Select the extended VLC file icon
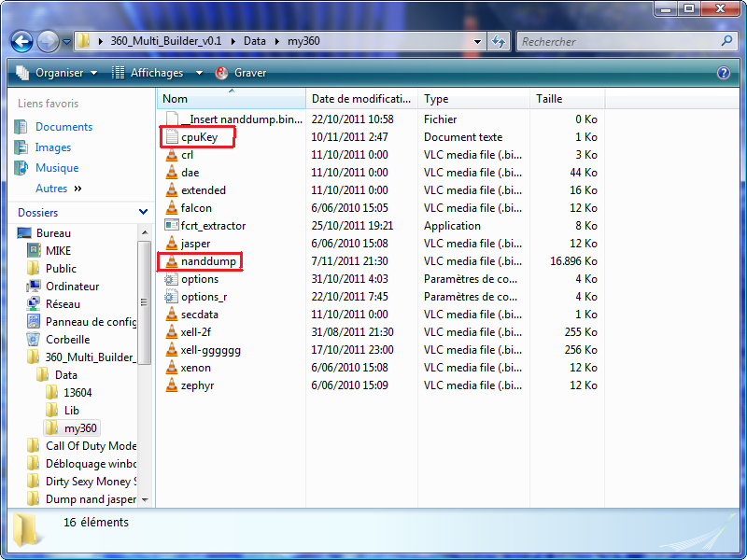 [172, 190]
